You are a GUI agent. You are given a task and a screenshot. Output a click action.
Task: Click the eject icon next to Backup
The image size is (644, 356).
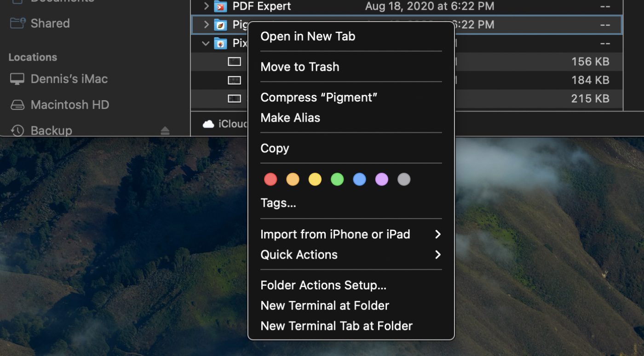click(x=165, y=131)
